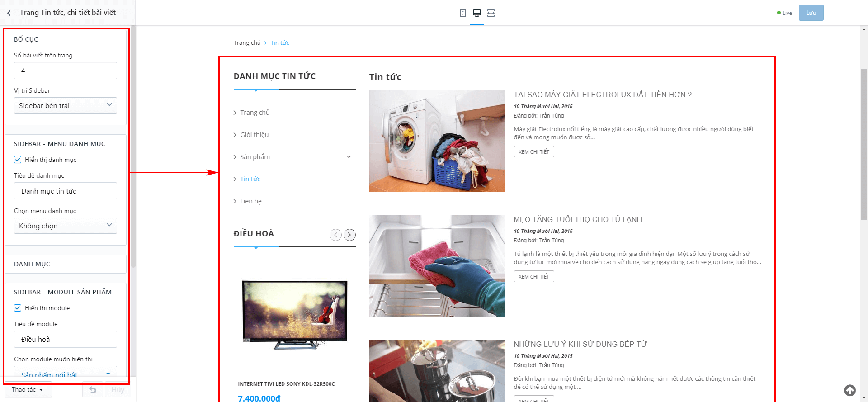868x402 pixels.
Task: Open product 'Internet Tivi LED Sony KDL-32R500C'
Action: tap(286, 384)
